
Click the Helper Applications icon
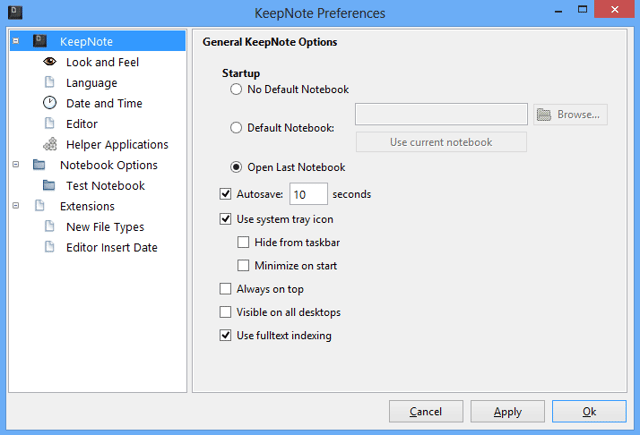50,144
